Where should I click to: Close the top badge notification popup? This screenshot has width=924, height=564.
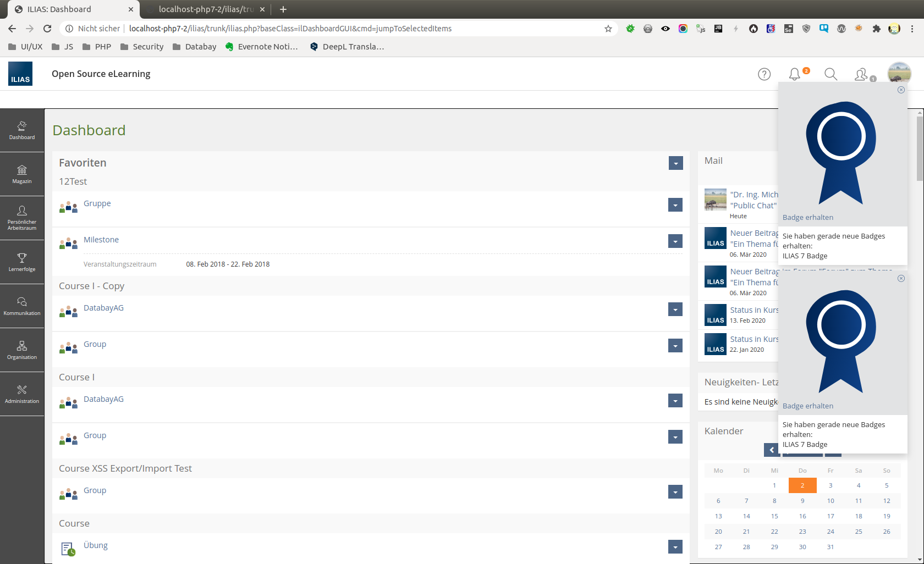pyautogui.click(x=901, y=90)
